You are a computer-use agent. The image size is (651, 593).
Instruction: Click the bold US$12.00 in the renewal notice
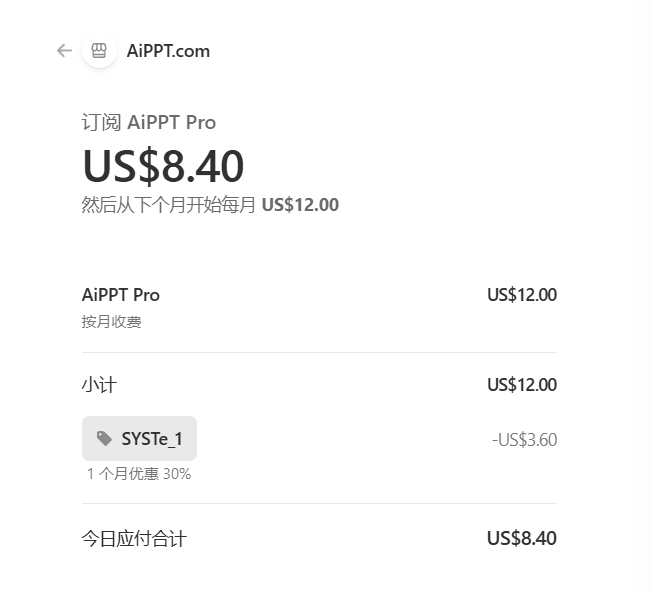300,205
